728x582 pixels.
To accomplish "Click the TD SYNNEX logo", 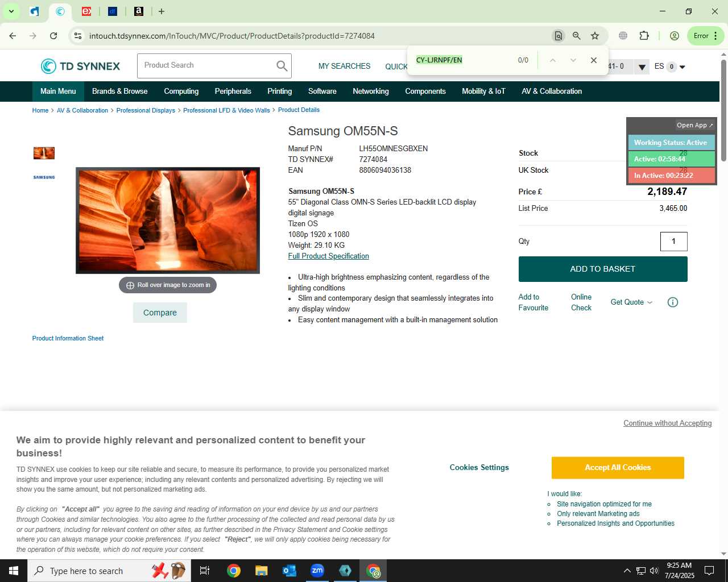I will 80,66.
